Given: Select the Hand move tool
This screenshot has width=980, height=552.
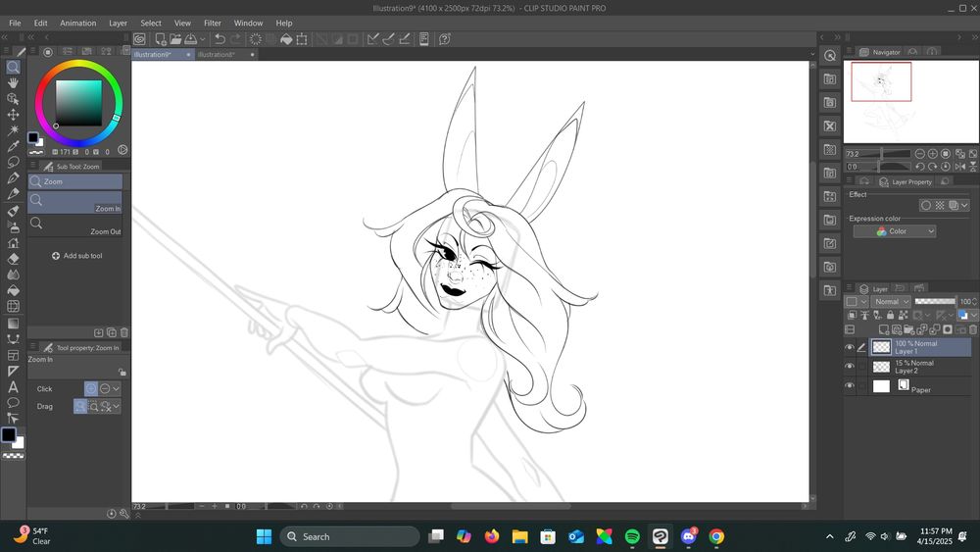Looking at the screenshot, I should coord(14,83).
